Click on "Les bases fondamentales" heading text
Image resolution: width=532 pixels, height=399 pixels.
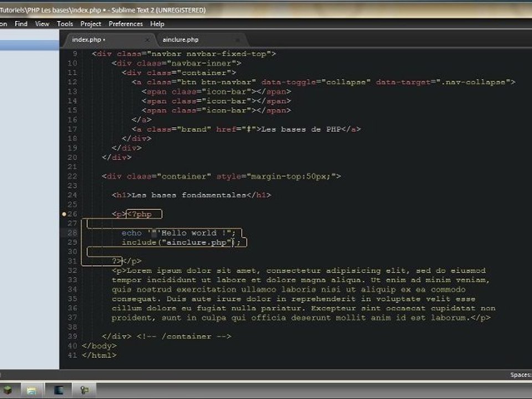(x=188, y=195)
